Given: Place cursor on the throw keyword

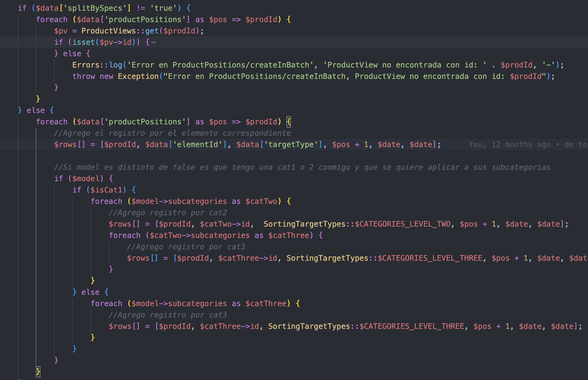Looking at the screenshot, I should 84,76.
